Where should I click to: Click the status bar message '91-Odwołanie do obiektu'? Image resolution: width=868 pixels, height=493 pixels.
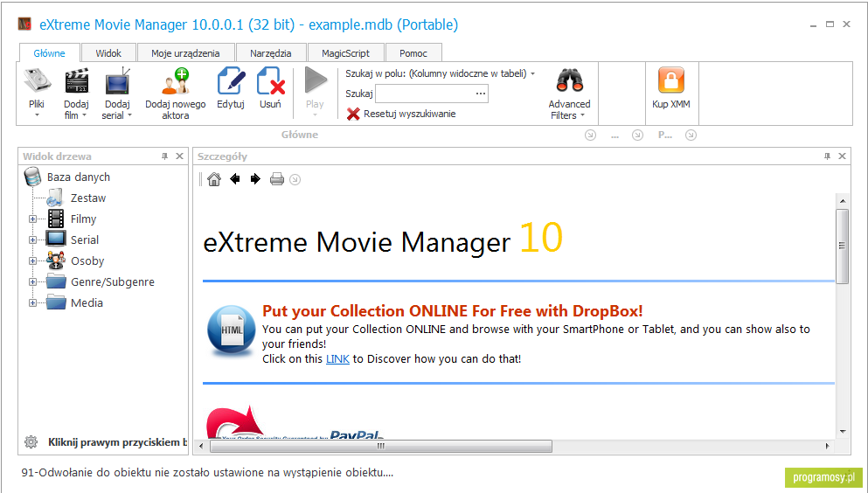pyautogui.click(x=207, y=473)
